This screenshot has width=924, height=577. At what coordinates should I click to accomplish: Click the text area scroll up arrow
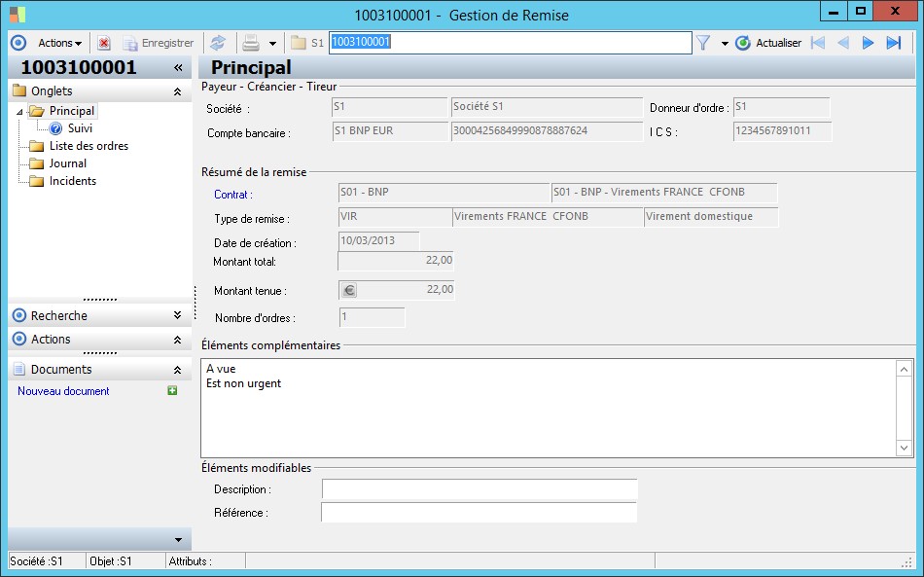[x=904, y=370]
